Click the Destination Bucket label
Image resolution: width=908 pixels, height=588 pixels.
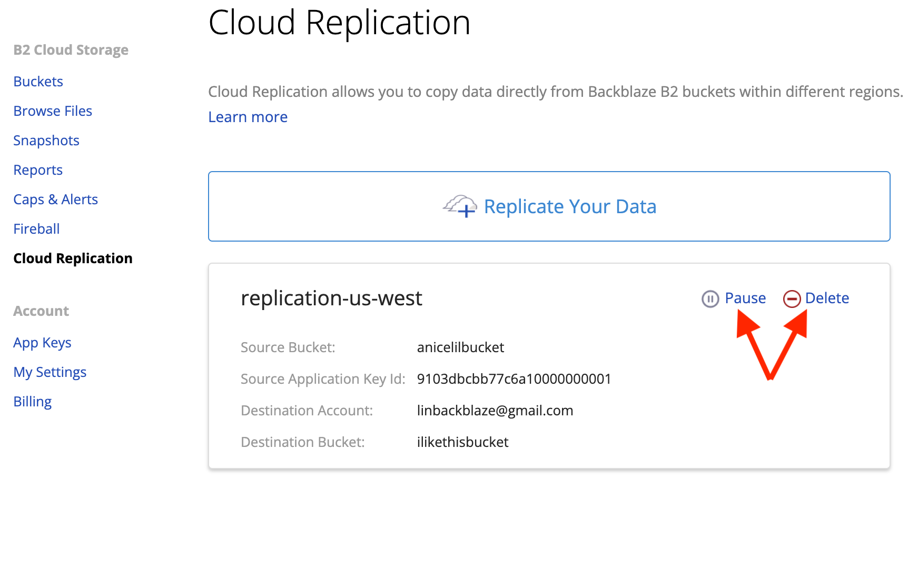coord(303,442)
